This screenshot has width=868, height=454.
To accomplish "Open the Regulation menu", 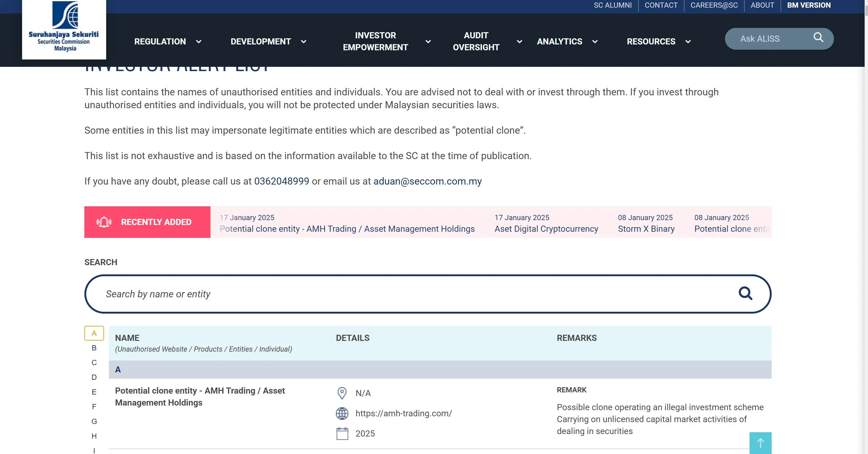I will click(x=160, y=41).
